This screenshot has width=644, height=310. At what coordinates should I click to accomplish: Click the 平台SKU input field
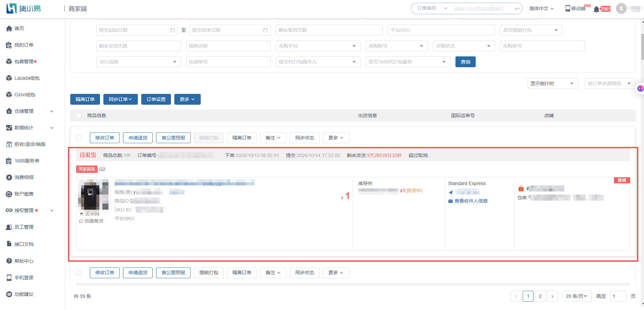click(441, 30)
